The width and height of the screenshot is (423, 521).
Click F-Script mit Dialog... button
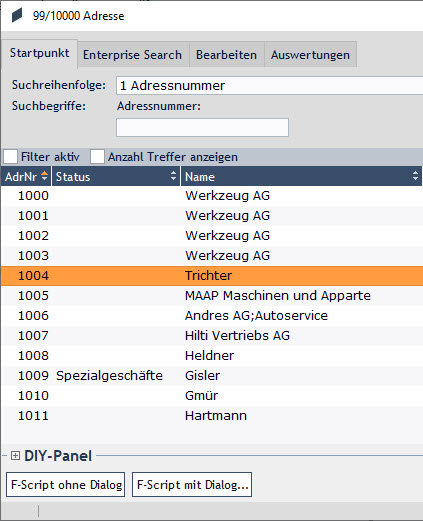[x=192, y=484]
